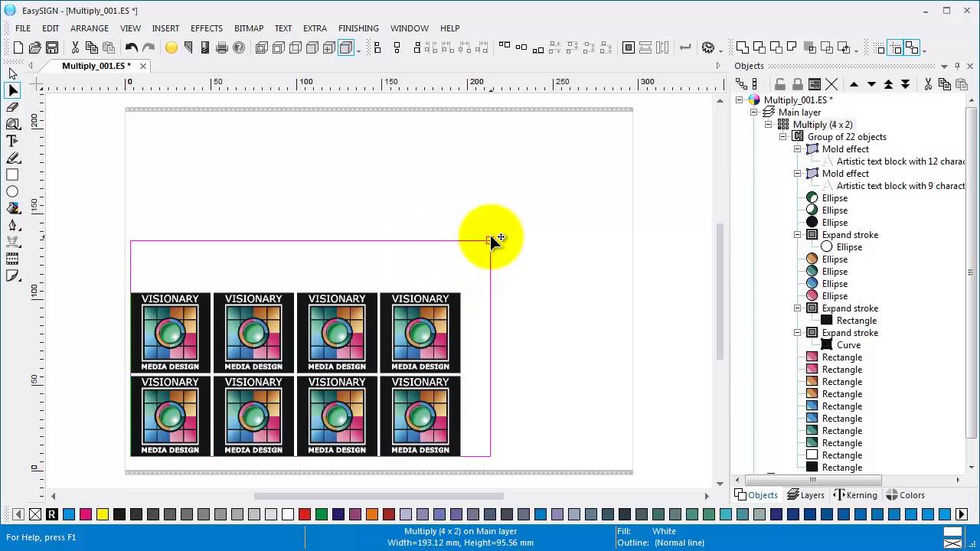
Task: Select the Ellipse drawing tool
Action: click(x=12, y=191)
